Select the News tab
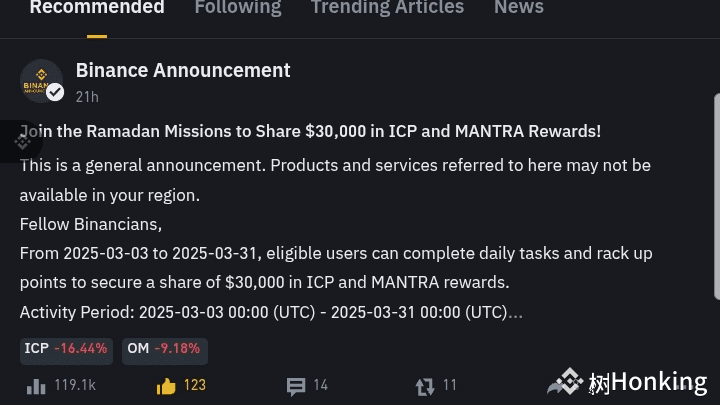Screen dimensions: 720x405 click(518, 8)
